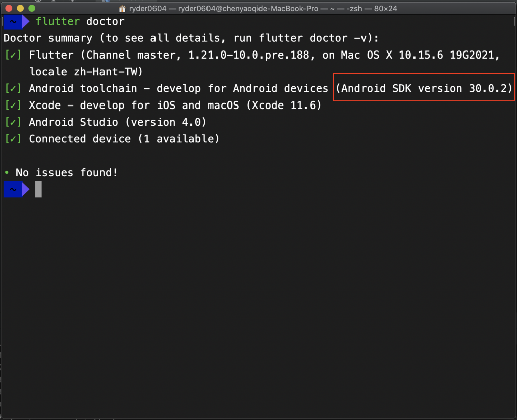The image size is (517, 420).
Task: Click the blue tilde prompt badge at bottom prompt
Action: [x=13, y=190]
